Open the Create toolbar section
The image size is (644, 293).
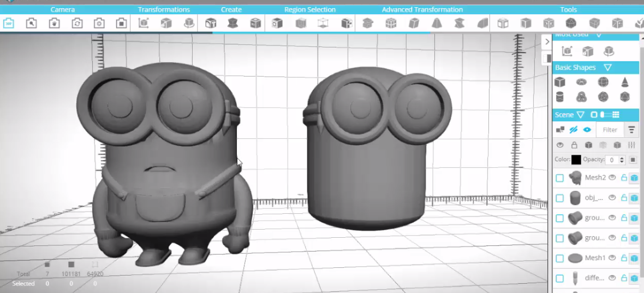[231, 9]
